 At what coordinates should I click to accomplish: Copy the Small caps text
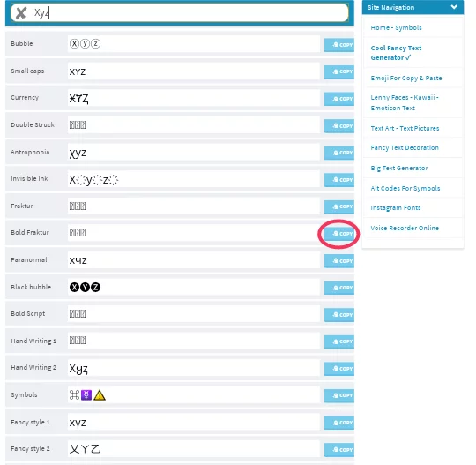339,71
